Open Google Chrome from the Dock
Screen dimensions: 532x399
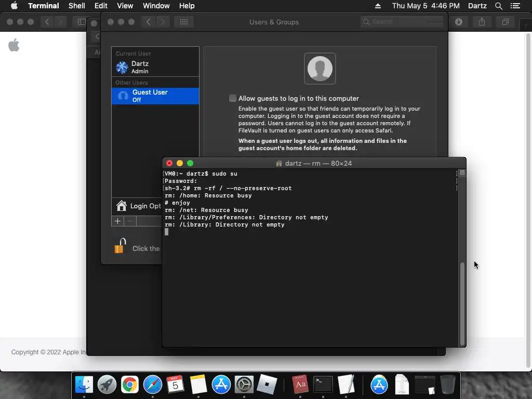click(129, 384)
